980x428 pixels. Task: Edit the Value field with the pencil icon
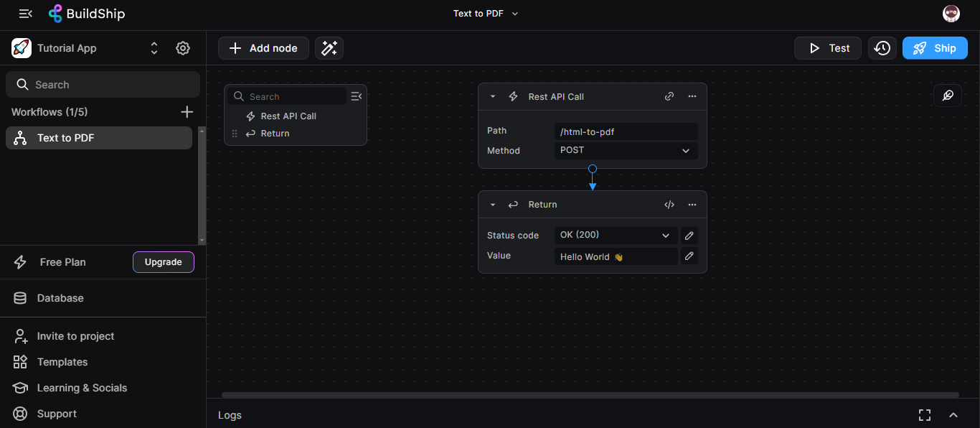pyautogui.click(x=689, y=256)
